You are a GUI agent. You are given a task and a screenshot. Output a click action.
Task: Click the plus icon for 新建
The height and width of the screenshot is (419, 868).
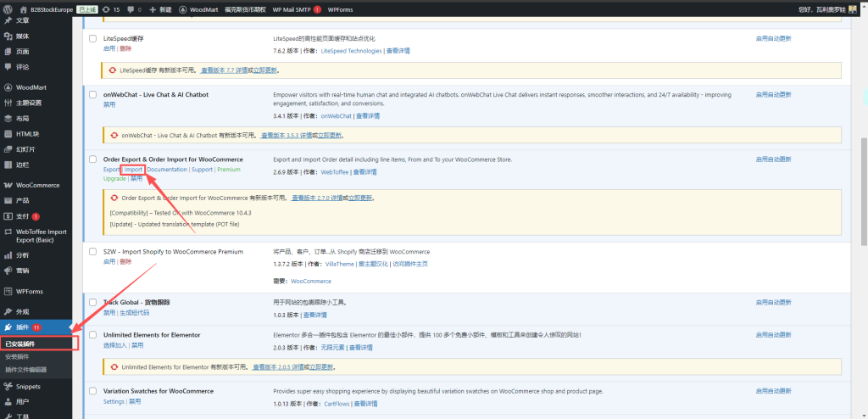click(x=153, y=9)
